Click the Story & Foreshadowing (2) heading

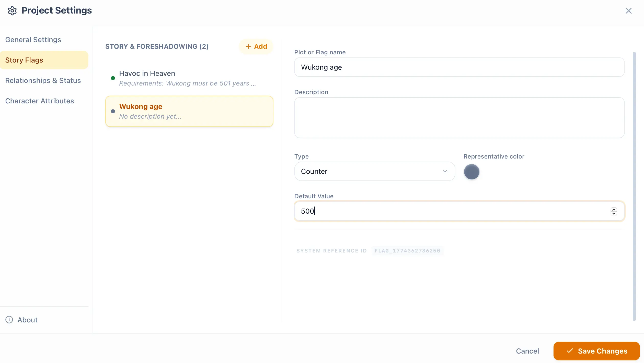tap(157, 46)
